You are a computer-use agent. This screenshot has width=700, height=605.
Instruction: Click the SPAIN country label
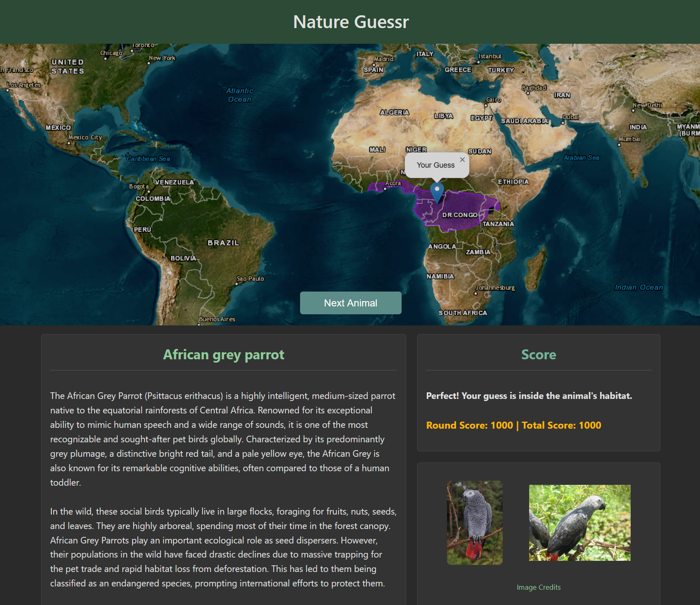click(x=374, y=70)
